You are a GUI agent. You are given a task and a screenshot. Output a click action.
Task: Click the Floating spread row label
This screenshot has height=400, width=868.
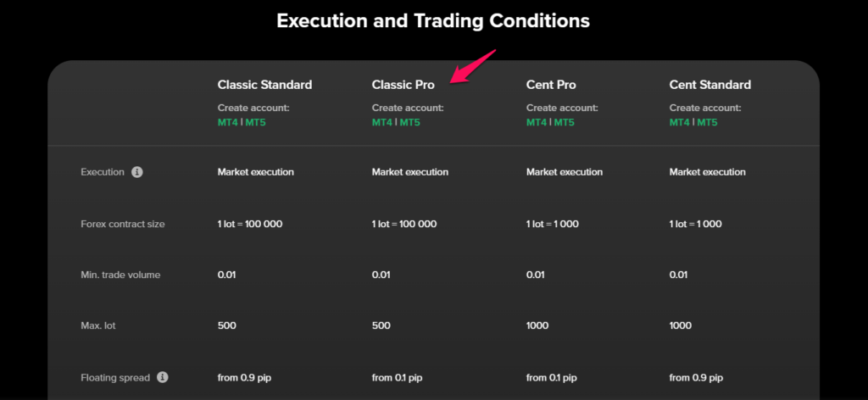[115, 377]
